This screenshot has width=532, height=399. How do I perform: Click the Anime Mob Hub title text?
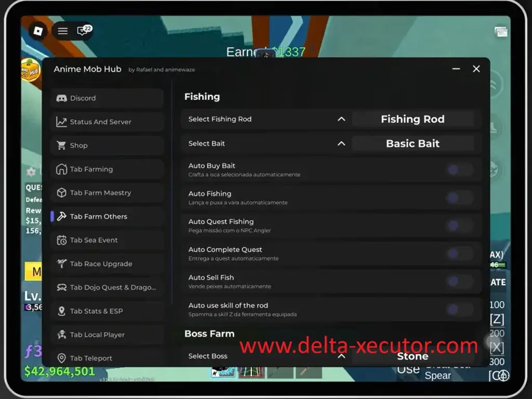[x=87, y=69]
